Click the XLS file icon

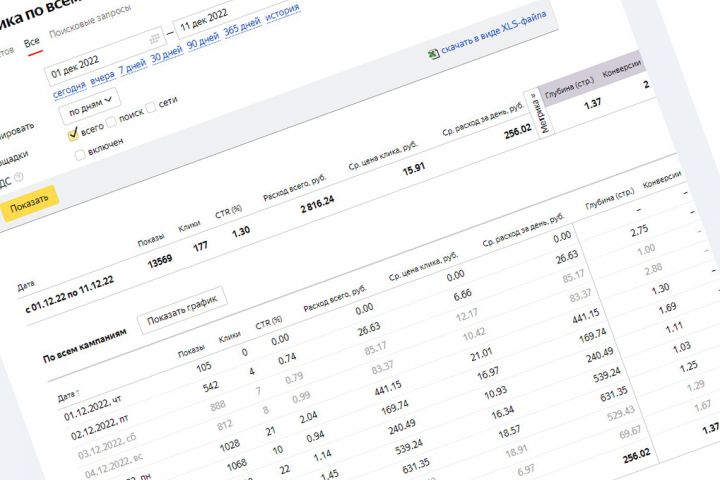[433, 54]
